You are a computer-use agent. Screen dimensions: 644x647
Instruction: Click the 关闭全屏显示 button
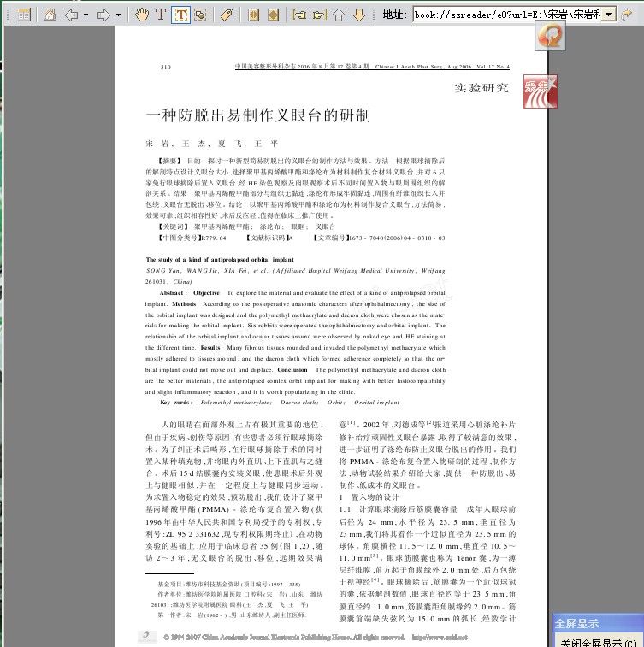(x=598, y=641)
